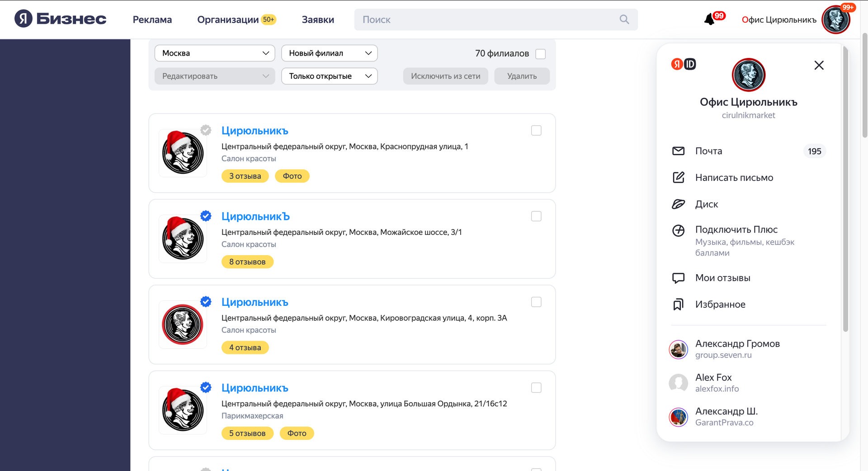Click large avatar in account panel
The height and width of the screenshot is (471, 868).
[748, 75]
